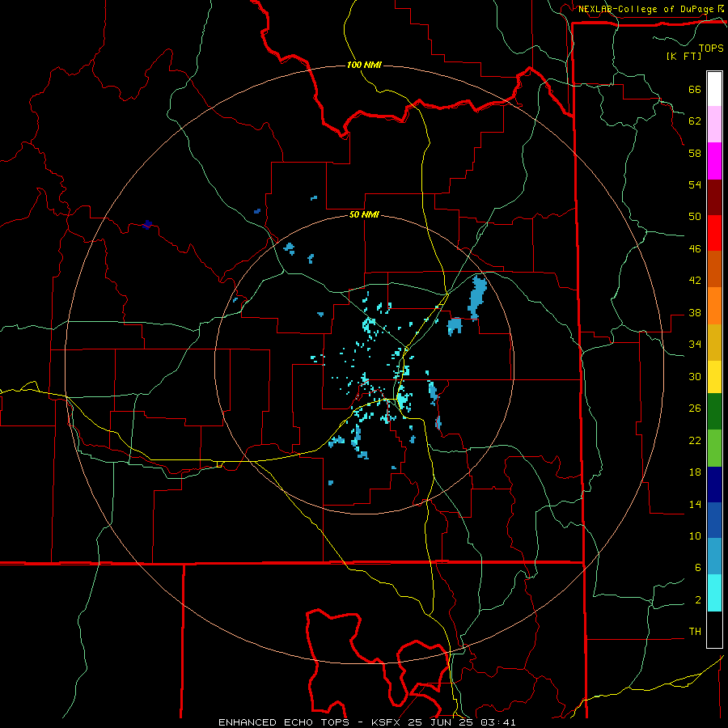Viewport: 728px width, 728px height.
Task: Click the gold-mustard legend swatch
Action: 714,343
